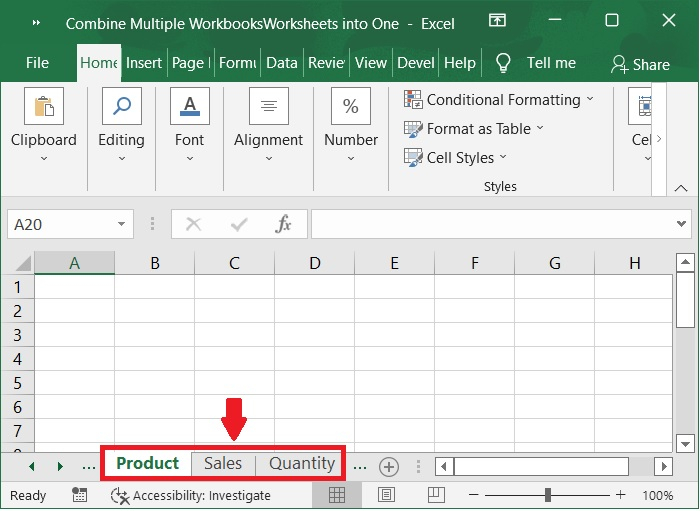The width and height of the screenshot is (700, 511).
Task: Open Conditional Formatting dropdown arrow
Action: coord(590,99)
